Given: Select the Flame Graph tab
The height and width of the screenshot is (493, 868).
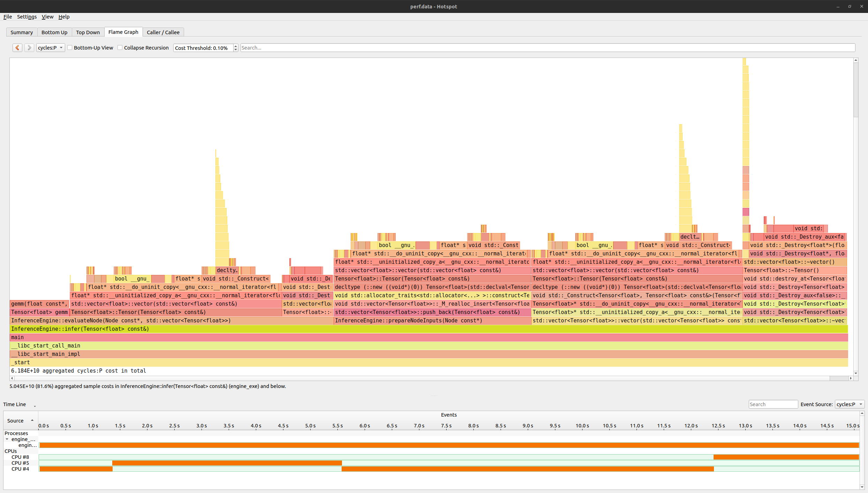Looking at the screenshot, I should coord(123,32).
